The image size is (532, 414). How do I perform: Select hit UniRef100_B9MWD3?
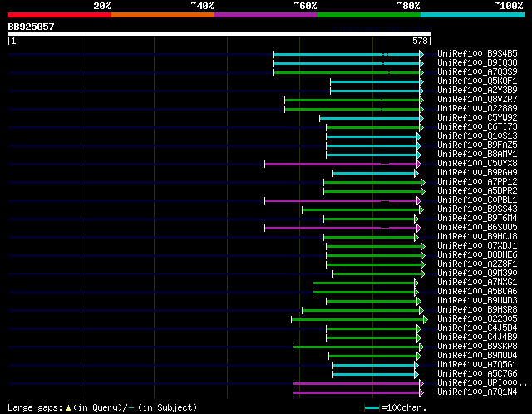pyautogui.click(x=477, y=301)
